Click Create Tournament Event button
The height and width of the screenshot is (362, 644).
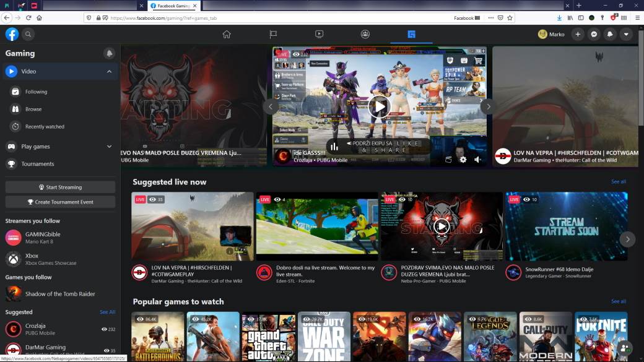coord(60,202)
